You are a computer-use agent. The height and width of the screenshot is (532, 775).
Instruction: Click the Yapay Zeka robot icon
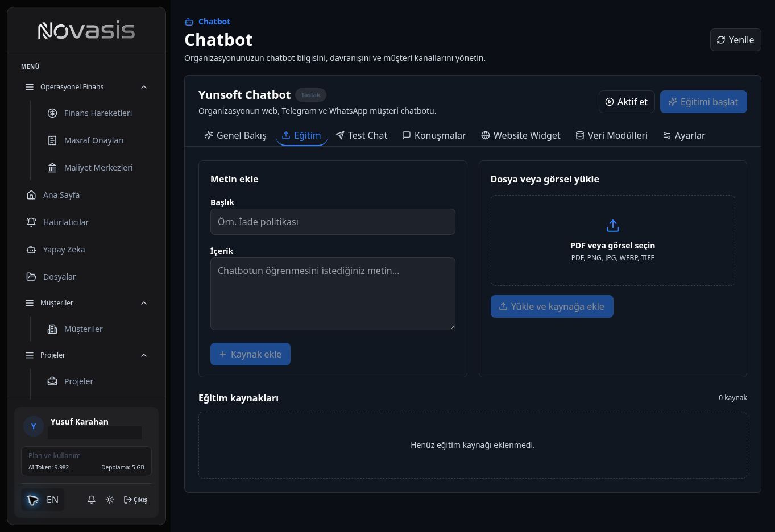31,250
